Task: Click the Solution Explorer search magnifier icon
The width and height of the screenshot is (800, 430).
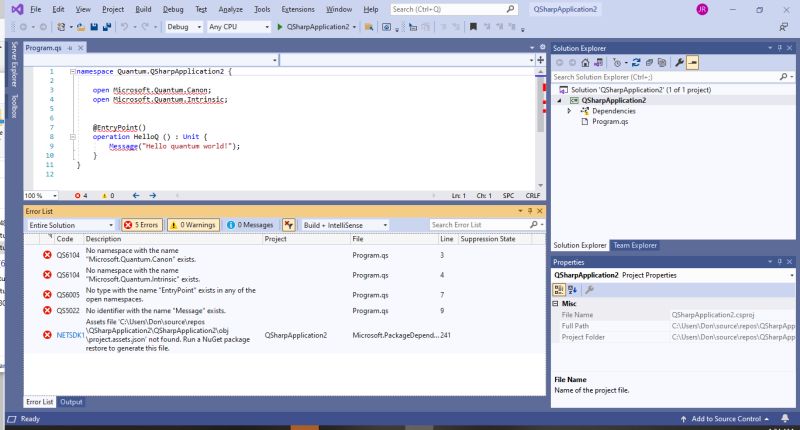Action: 784,77
